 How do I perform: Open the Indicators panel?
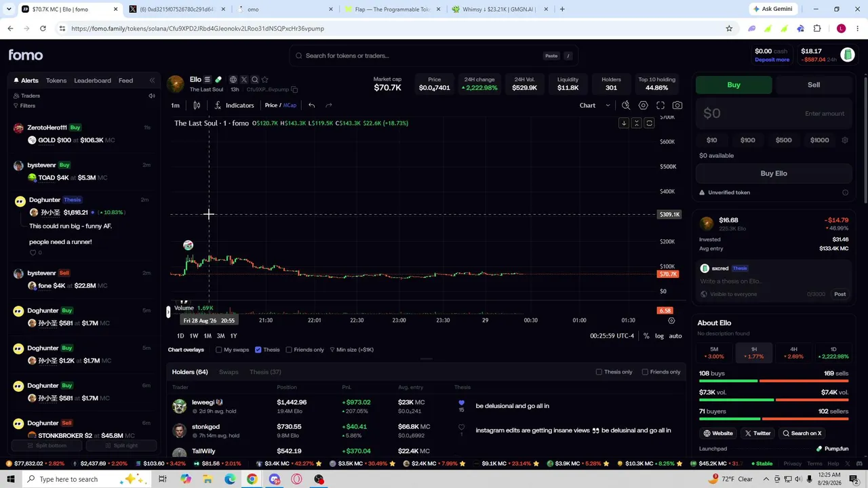[234, 105]
